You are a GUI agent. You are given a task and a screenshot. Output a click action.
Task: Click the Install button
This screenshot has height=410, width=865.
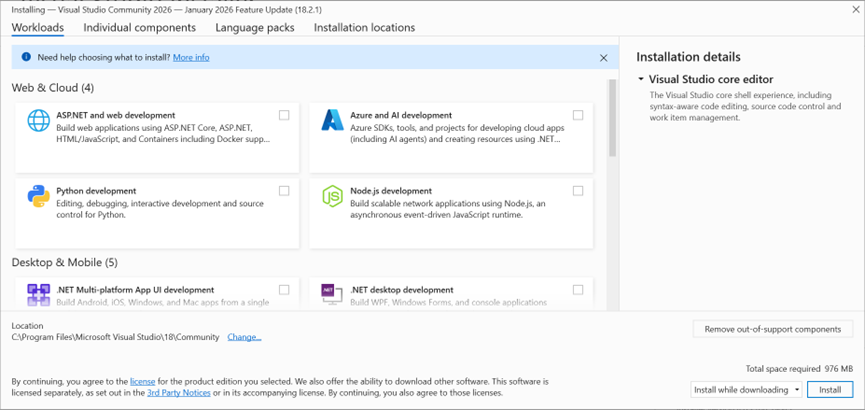click(x=830, y=390)
